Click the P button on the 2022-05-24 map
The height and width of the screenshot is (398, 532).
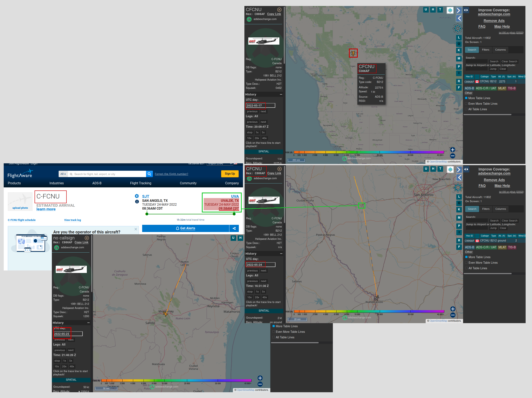(x=459, y=226)
